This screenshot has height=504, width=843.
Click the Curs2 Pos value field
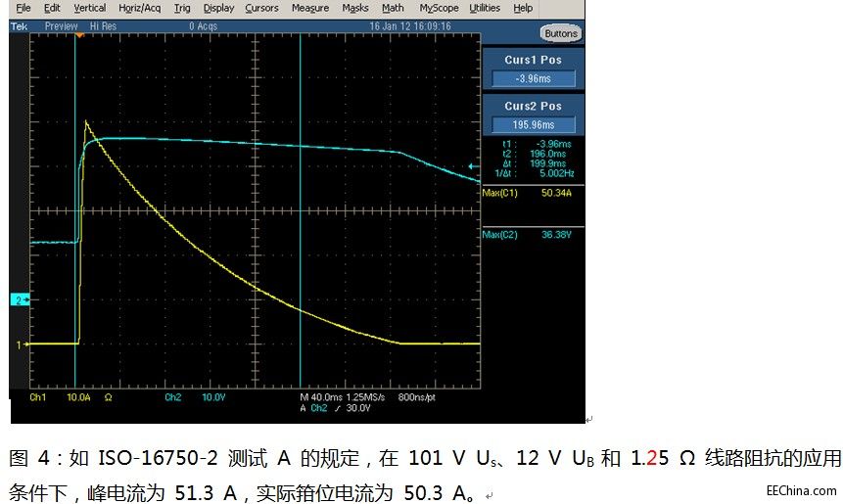tap(533, 125)
